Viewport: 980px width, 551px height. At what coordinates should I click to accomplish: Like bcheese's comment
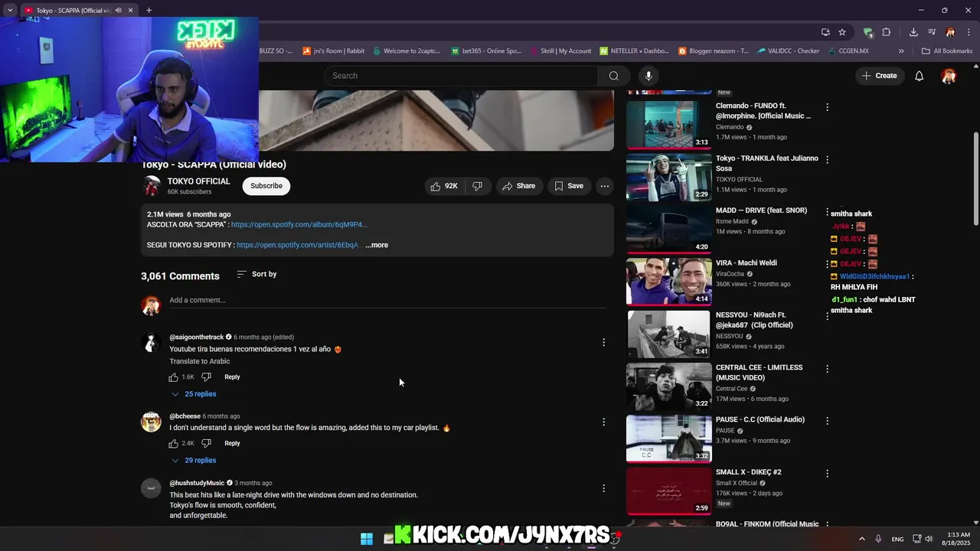174,443
